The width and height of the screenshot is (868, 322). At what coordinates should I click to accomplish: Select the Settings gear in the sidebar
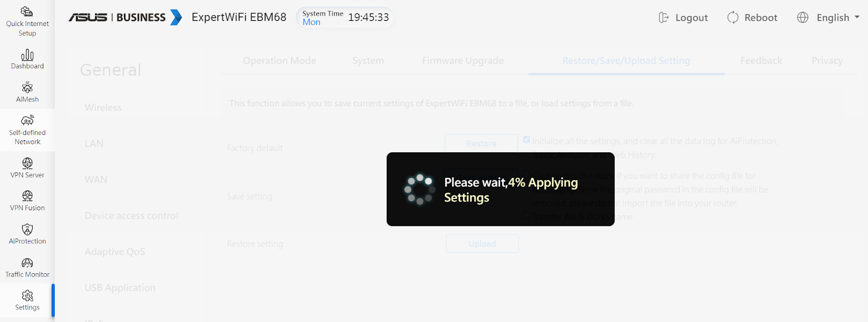pos(27,300)
